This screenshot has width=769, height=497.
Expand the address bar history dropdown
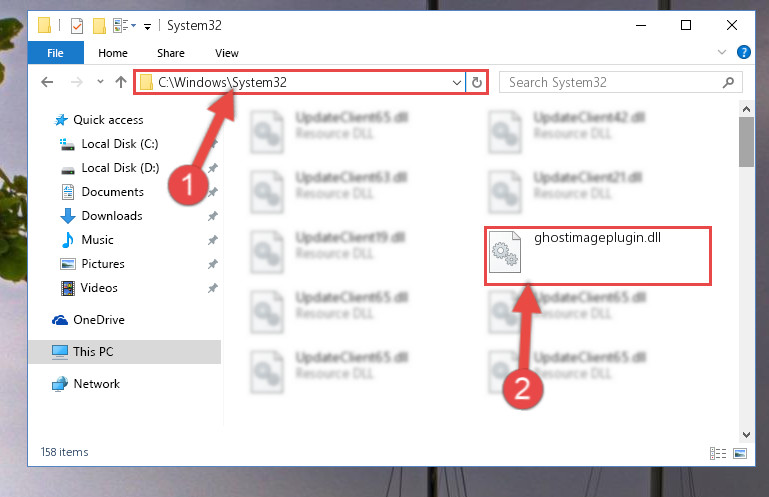(x=457, y=82)
